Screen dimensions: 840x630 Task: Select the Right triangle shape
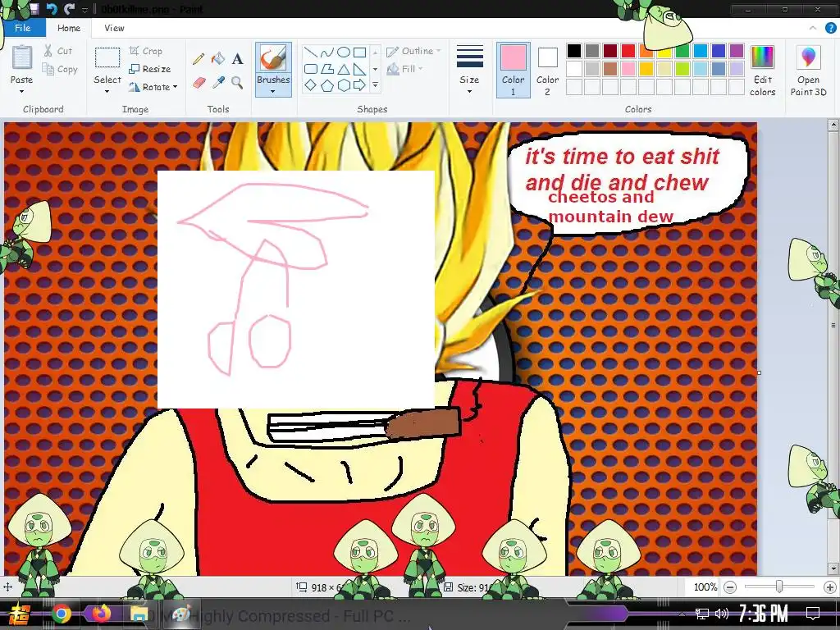pyautogui.click(x=360, y=69)
